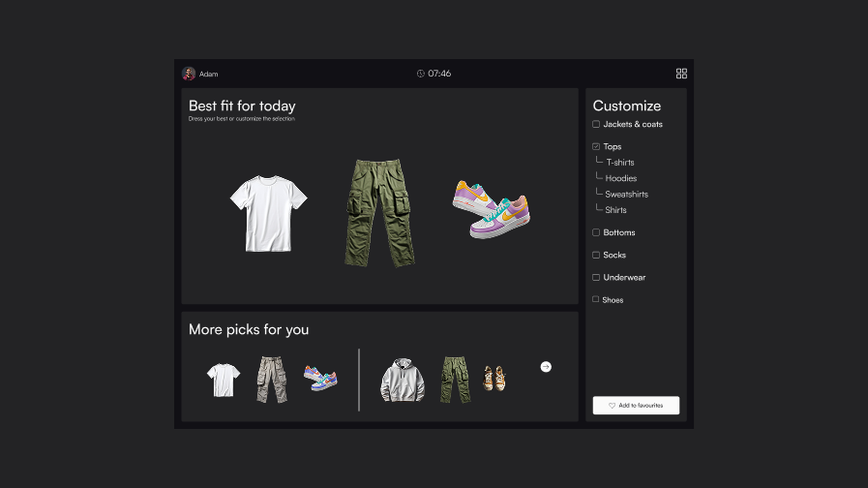Screen dimensions: 868x488
Task: Check the Shoes checkbox
Action: (596, 300)
